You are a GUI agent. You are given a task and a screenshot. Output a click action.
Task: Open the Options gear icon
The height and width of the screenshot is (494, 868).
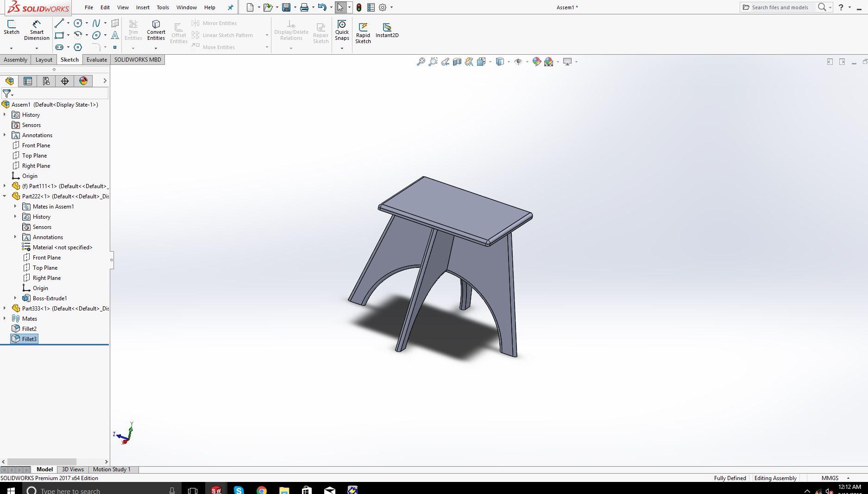coord(383,7)
